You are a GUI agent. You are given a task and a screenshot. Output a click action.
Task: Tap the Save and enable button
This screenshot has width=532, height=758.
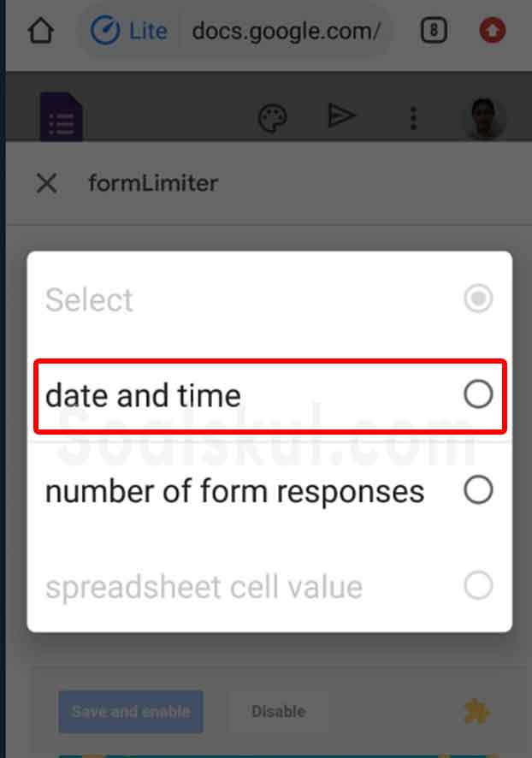131,712
